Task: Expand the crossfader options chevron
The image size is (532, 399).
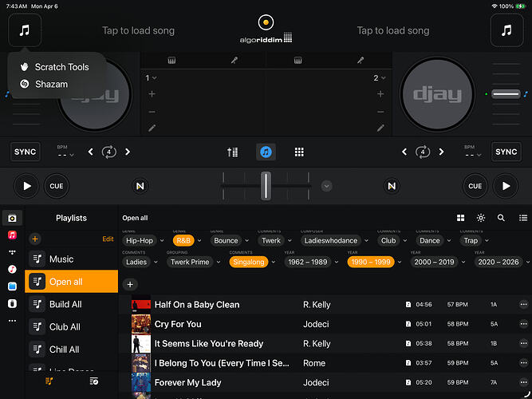Action: (x=326, y=186)
